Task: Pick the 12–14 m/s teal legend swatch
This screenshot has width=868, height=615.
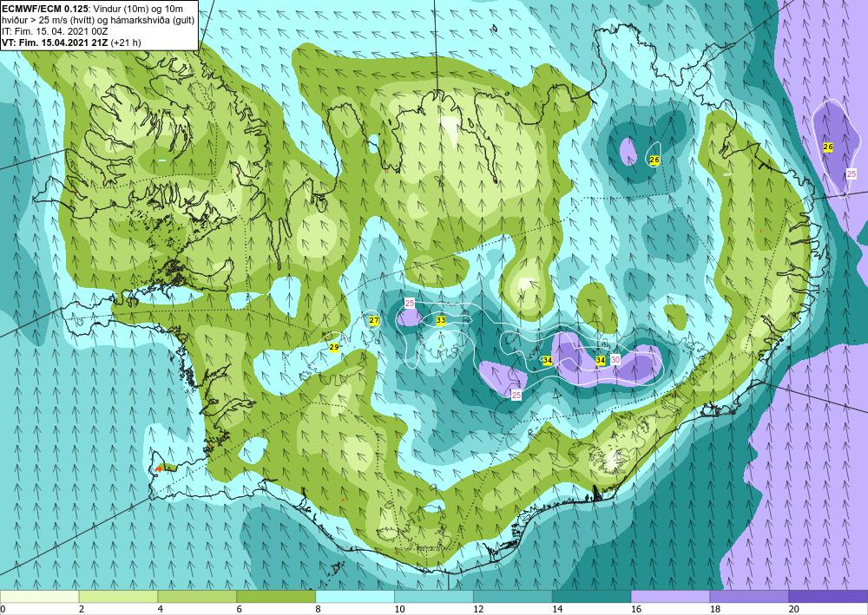Action: [513, 597]
